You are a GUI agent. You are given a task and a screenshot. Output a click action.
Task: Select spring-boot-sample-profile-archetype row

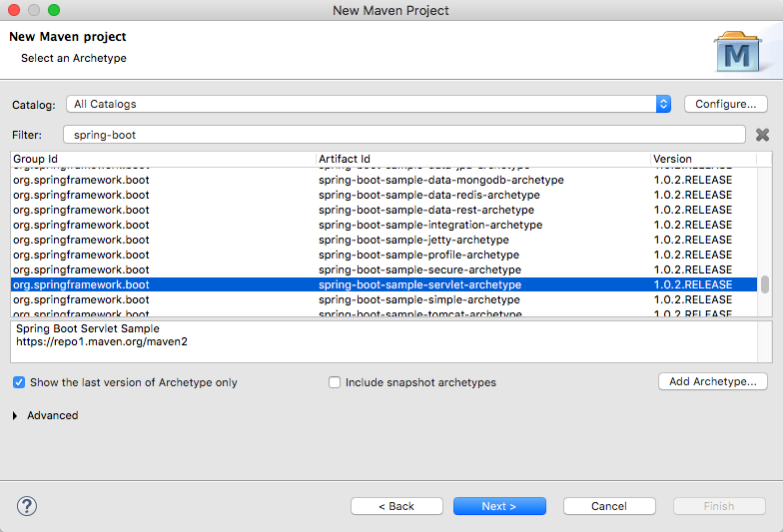(x=384, y=255)
